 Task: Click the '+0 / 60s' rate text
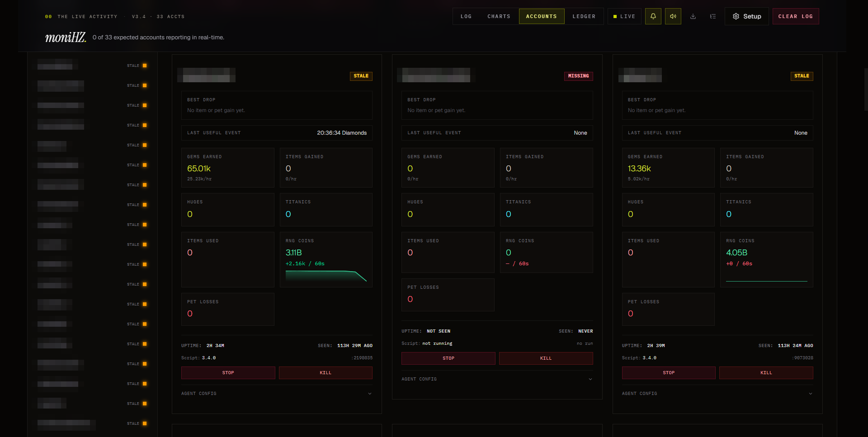coord(739,263)
